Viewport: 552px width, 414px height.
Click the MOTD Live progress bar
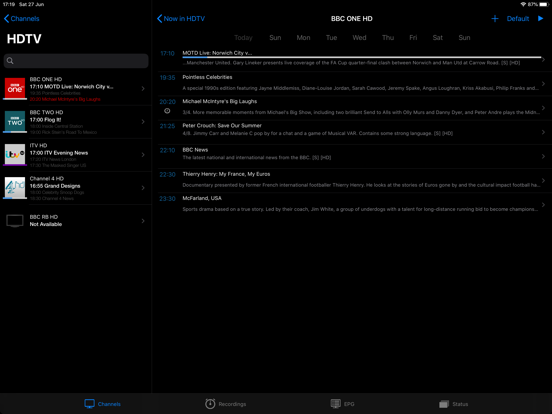[362, 57]
